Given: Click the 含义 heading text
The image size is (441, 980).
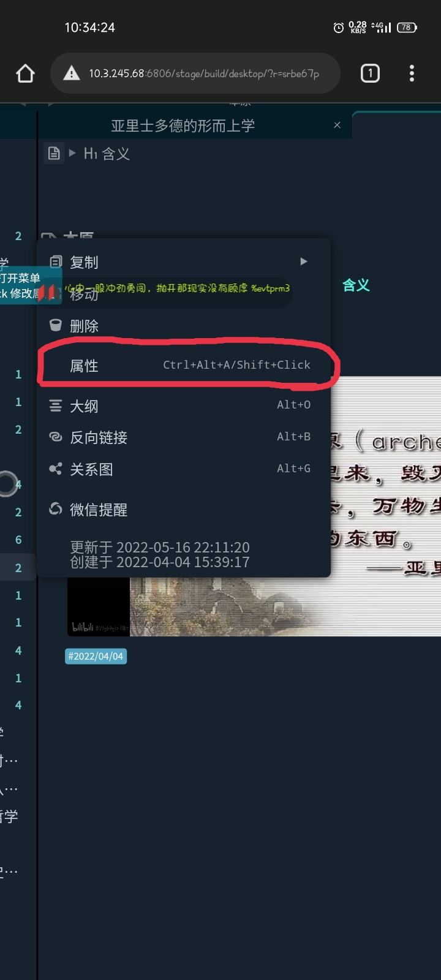Looking at the screenshot, I should coord(356,285).
